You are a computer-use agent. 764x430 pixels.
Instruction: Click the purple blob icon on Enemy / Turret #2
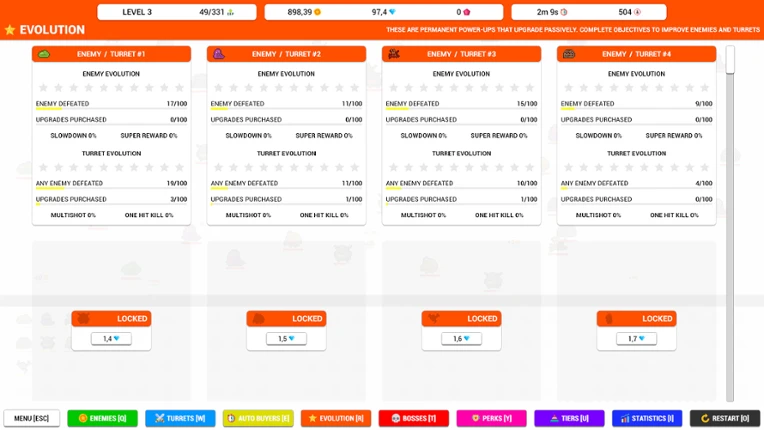point(219,54)
